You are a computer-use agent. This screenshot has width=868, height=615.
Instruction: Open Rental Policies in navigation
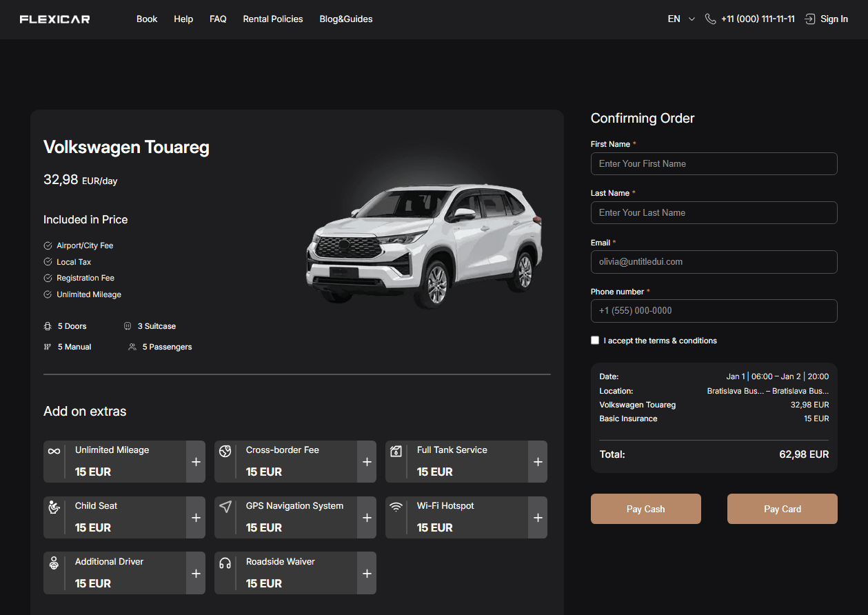pyautogui.click(x=273, y=19)
